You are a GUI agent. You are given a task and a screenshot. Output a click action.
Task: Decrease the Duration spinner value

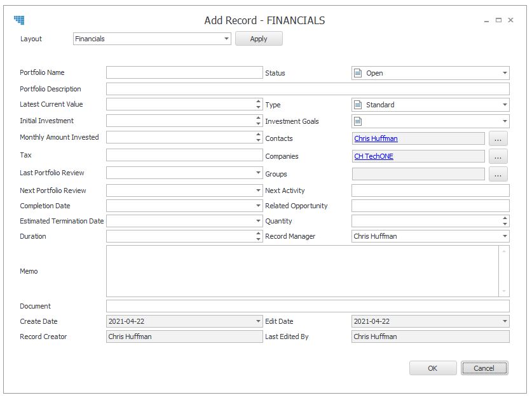coord(258,239)
